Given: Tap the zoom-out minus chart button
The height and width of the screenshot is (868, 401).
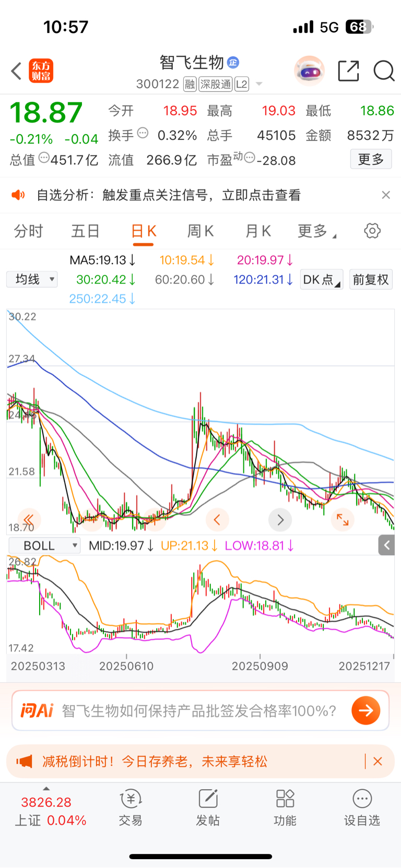Looking at the screenshot, I should click(x=91, y=519).
